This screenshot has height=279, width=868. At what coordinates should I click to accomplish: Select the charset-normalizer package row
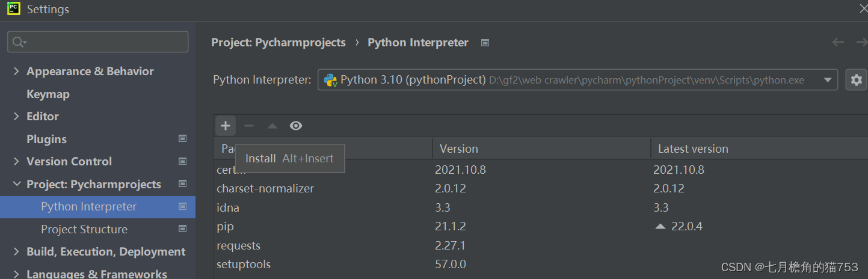coord(540,188)
